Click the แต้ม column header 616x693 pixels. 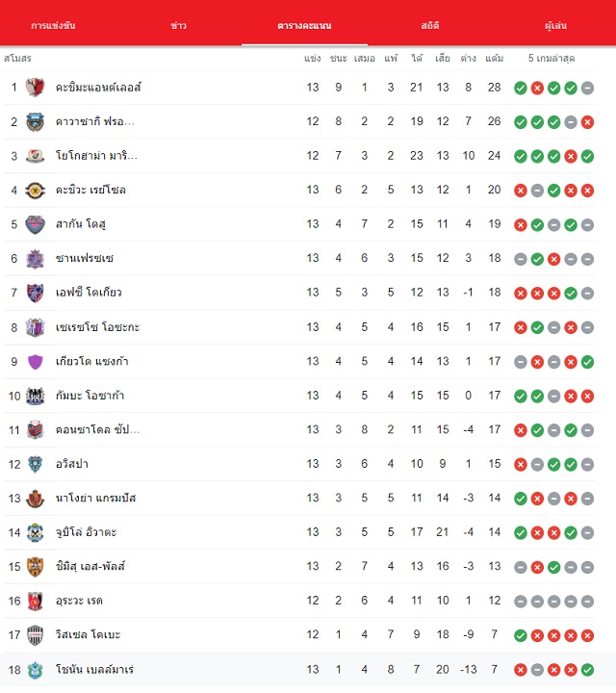(x=494, y=58)
